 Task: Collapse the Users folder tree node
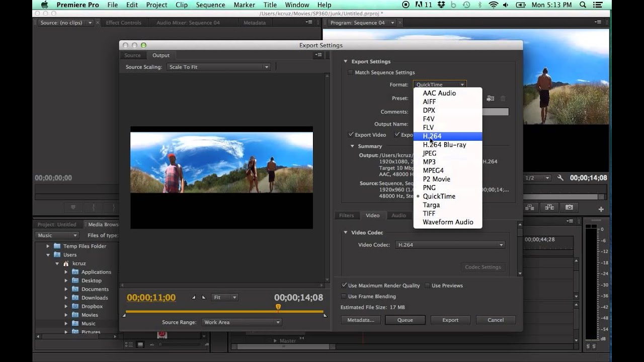48,255
